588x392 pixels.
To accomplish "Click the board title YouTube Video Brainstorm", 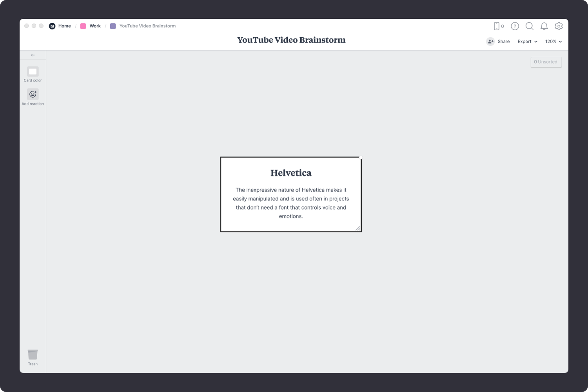I will (x=291, y=40).
